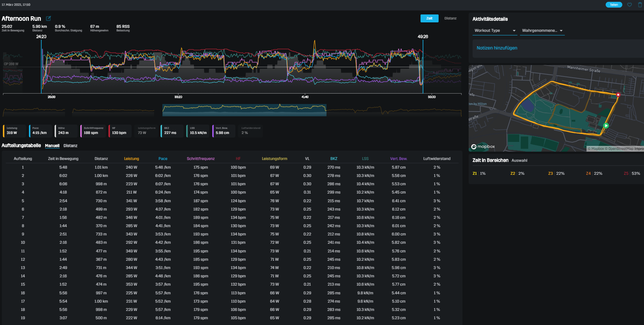Open the Workout Type dropdown
This screenshot has height=325, width=644.
495,31
